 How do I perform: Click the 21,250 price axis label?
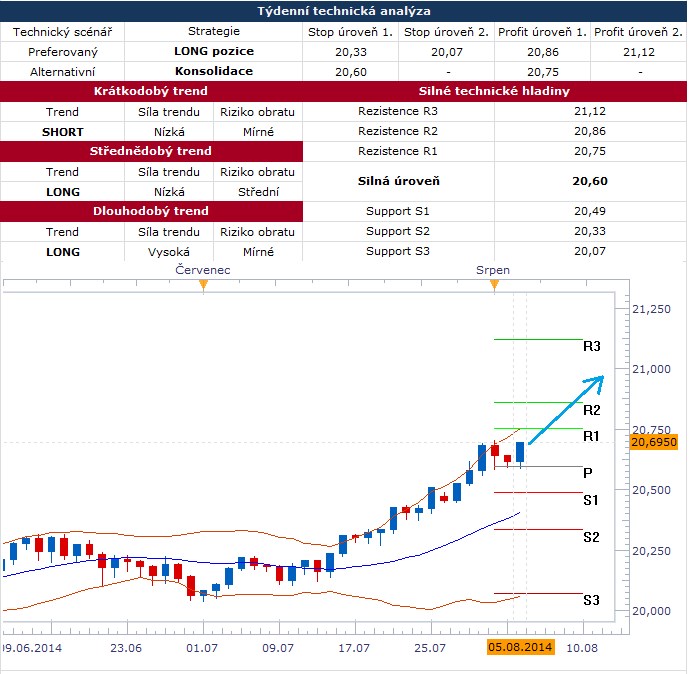(651, 309)
